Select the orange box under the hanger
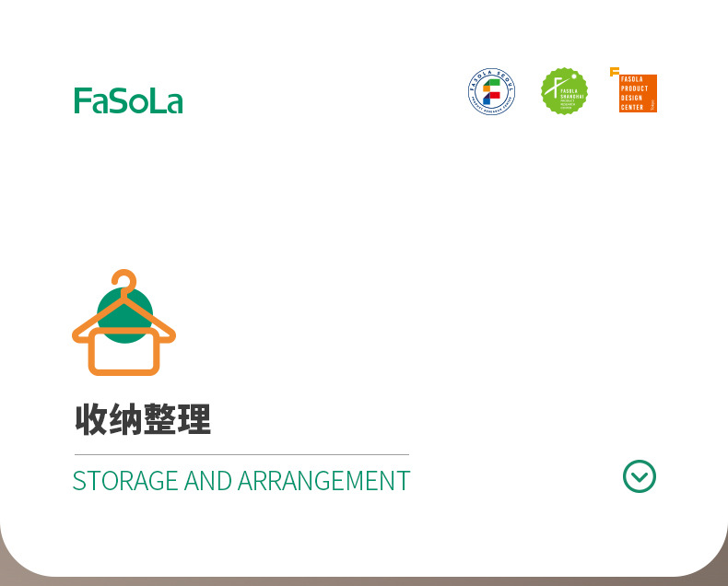This screenshot has width=728, height=586. (x=124, y=351)
